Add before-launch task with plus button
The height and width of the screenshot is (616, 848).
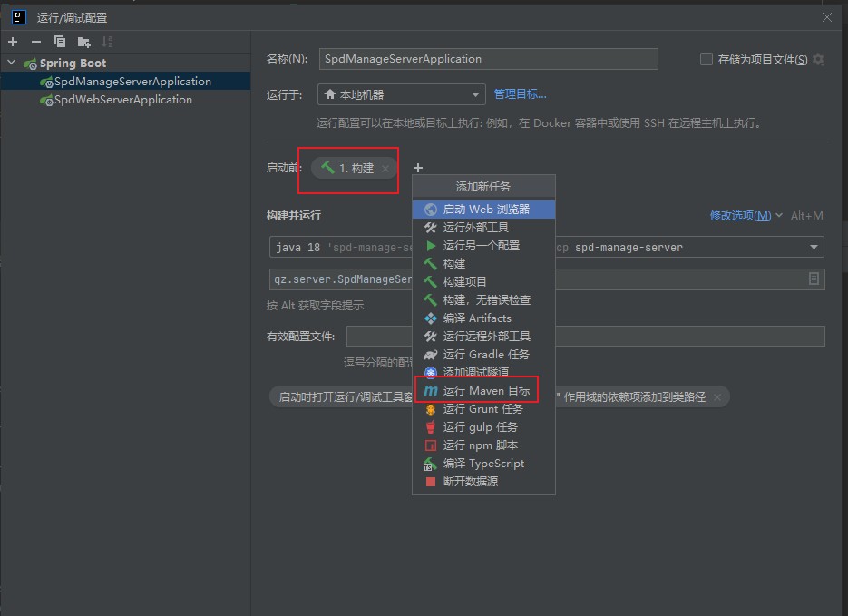click(417, 168)
